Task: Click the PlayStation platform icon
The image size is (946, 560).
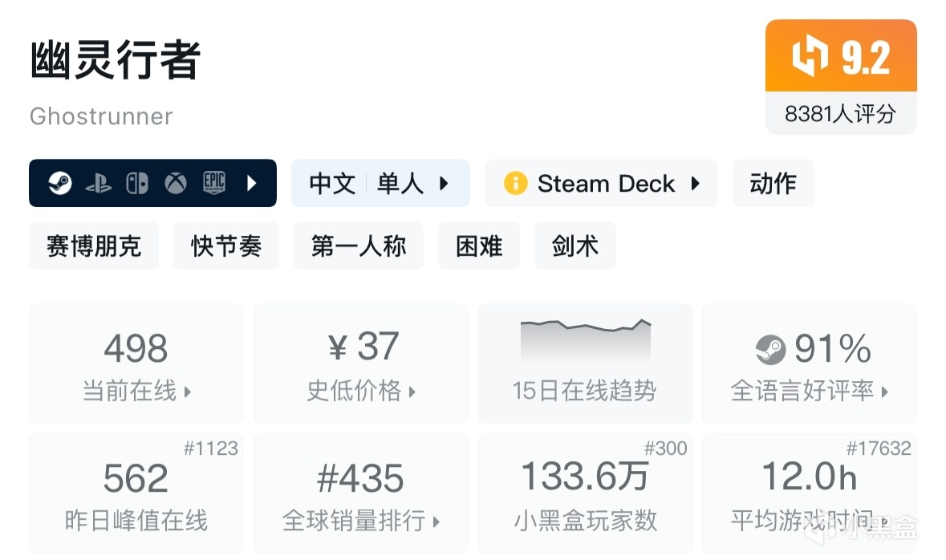Action: [99, 184]
